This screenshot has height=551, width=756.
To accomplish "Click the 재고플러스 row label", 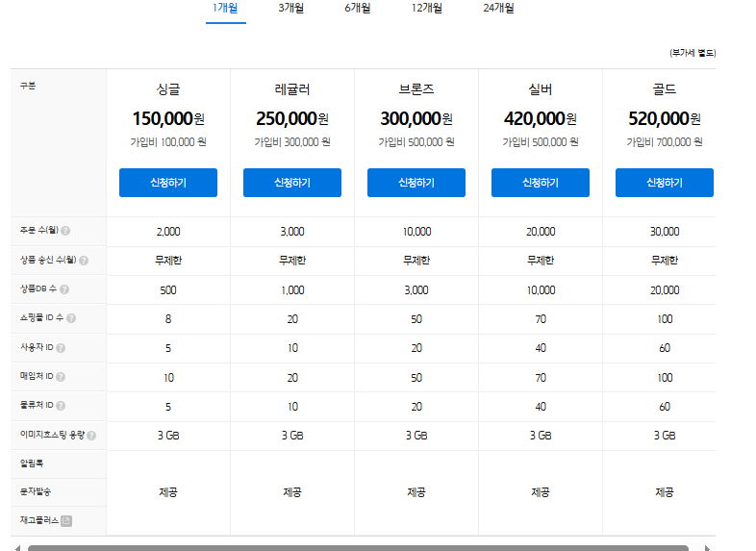I will click(x=39, y=520).
